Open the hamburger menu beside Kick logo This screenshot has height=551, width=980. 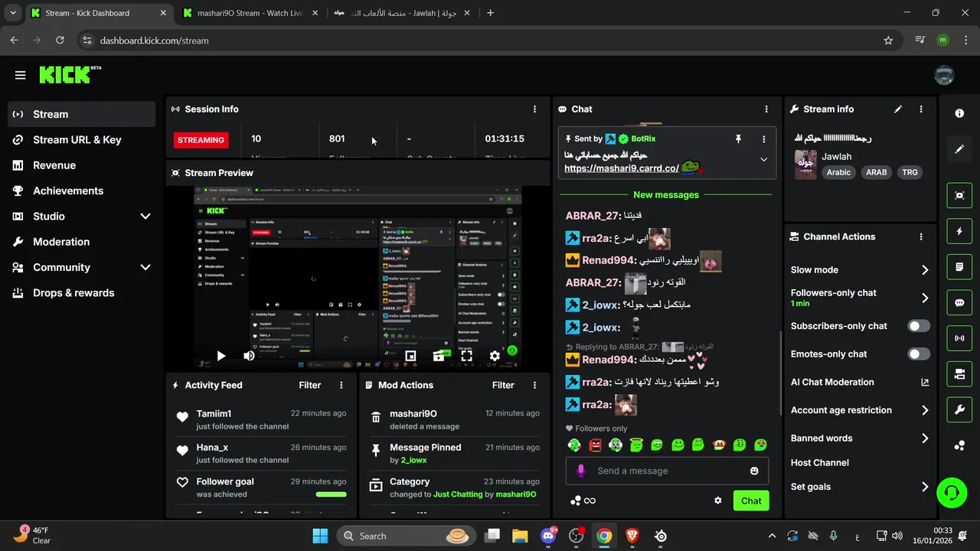[20, 75]
